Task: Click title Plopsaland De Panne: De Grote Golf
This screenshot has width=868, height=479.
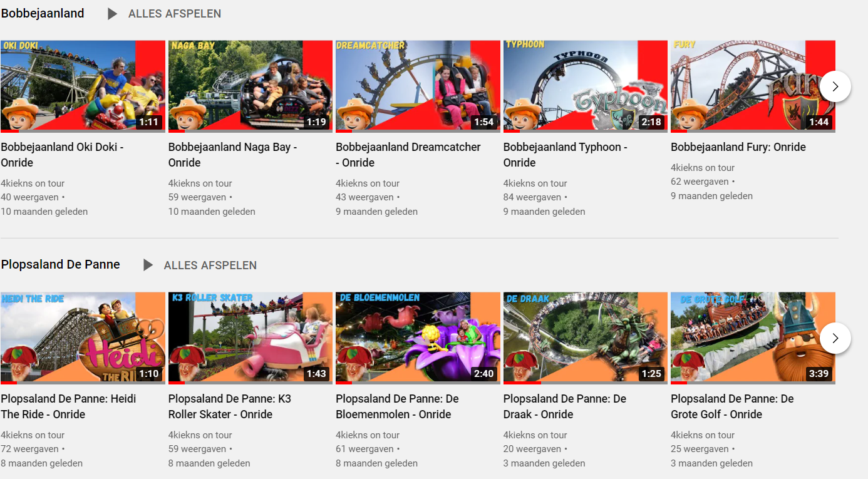Action: pos(732,406)
